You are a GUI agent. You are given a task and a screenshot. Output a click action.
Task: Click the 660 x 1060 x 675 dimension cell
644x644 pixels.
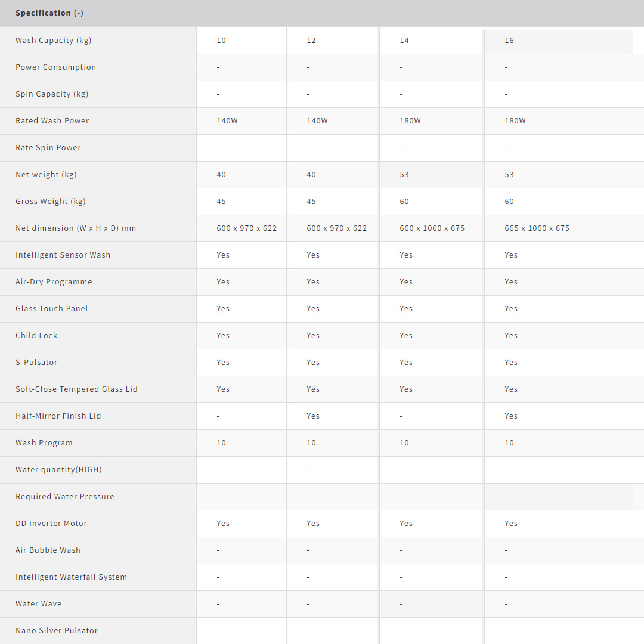click(432, 228)
